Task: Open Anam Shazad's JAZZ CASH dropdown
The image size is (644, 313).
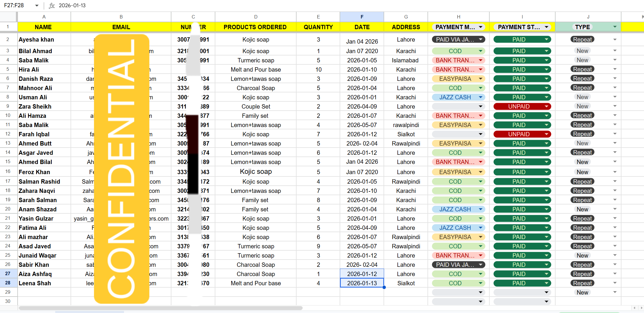Action: [480, 209]
